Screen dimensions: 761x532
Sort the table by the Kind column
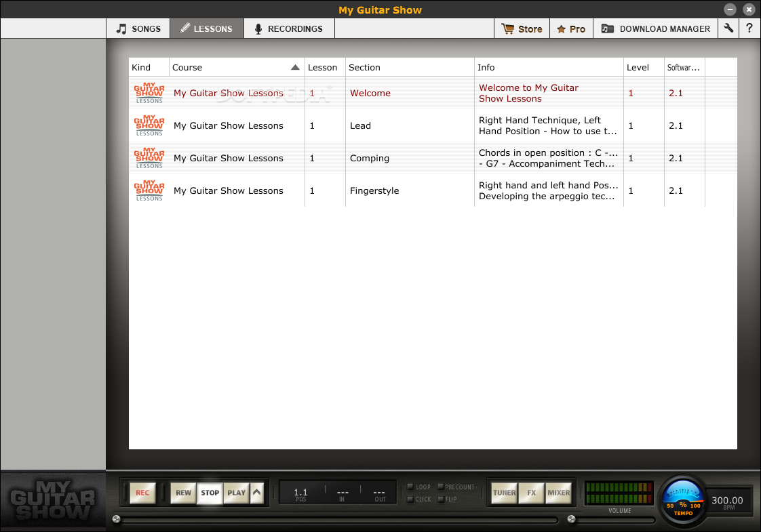(149, 67)
